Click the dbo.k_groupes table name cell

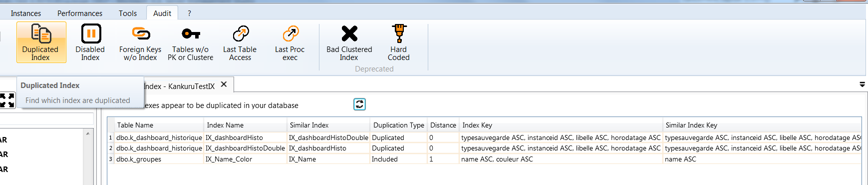coord(159,159)
